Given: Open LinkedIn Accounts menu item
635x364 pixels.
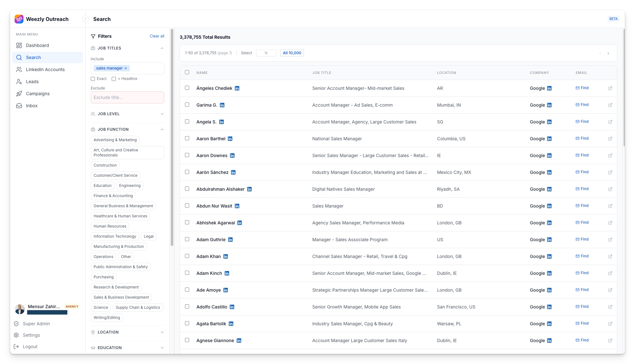Looking at the screenshot, I should click(47, 69).
